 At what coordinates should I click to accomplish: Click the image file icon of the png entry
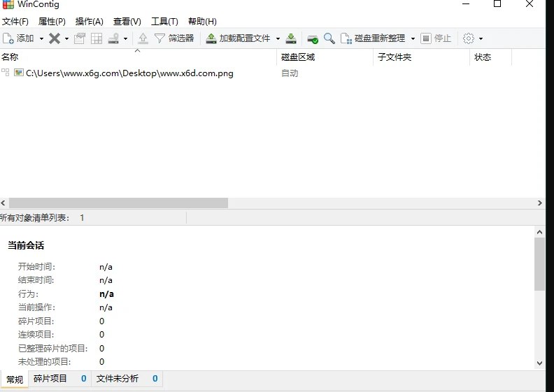click(19, 73)
